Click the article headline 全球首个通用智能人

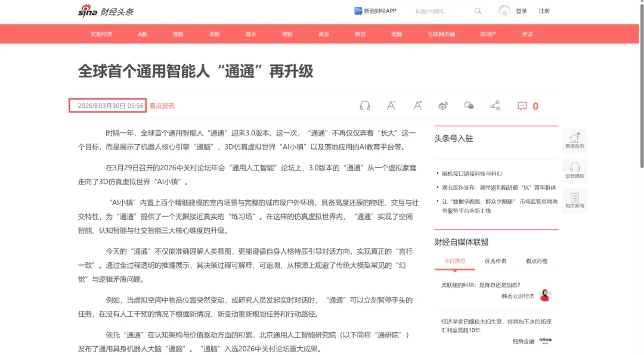coord(196,71)
